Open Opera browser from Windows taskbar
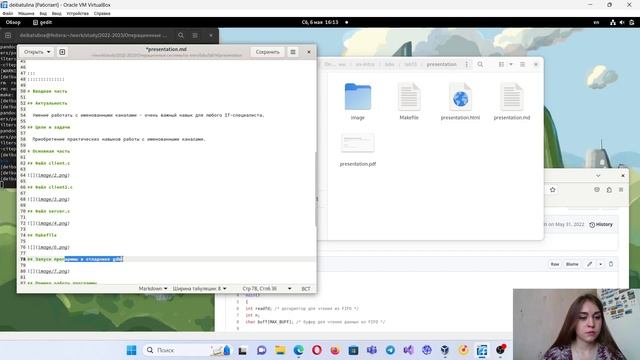This screenshot has width=640, height=360. click(x=317, y=350)
